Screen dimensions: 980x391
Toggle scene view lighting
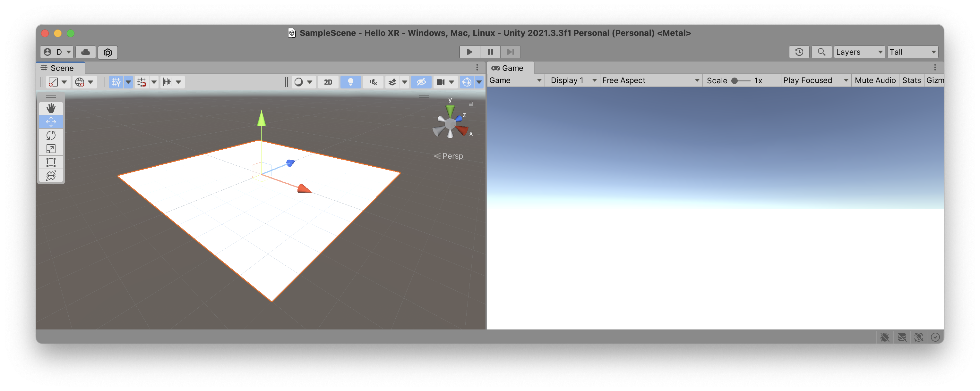point(350,82)
